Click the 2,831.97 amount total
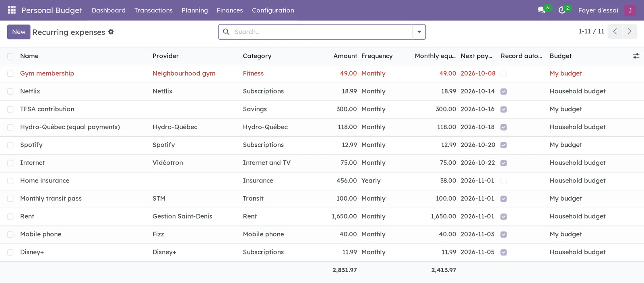644x283 pixels. tap(345, 270)
